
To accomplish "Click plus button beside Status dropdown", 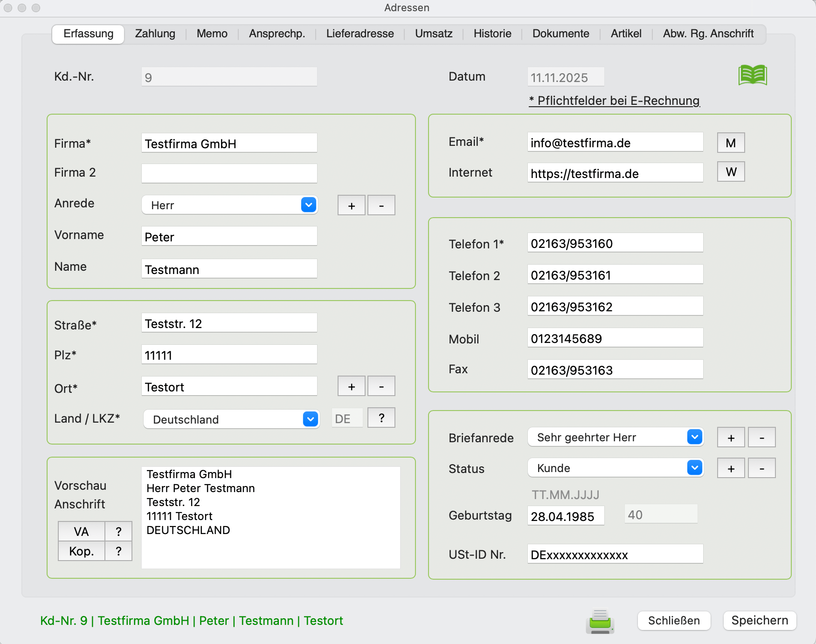I will point(731,468).
